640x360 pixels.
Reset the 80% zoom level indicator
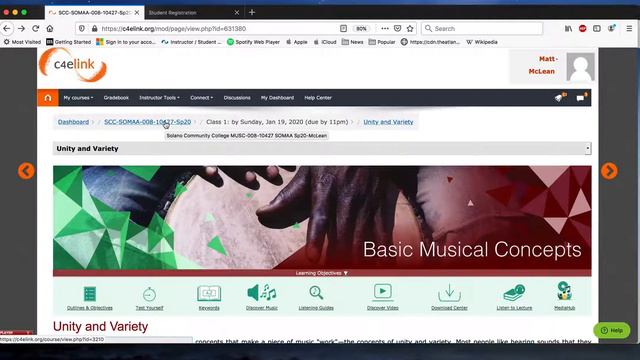(x=361, y=29)
